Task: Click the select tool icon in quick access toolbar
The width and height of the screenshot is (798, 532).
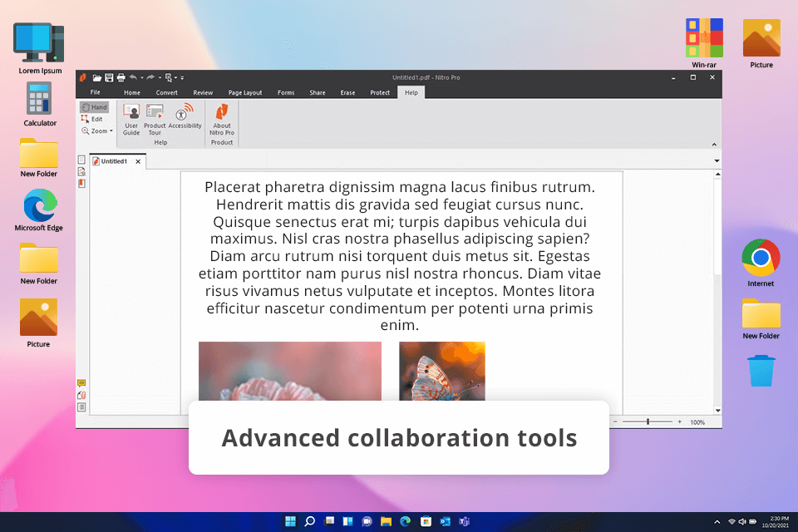Action: coord(169,78)
